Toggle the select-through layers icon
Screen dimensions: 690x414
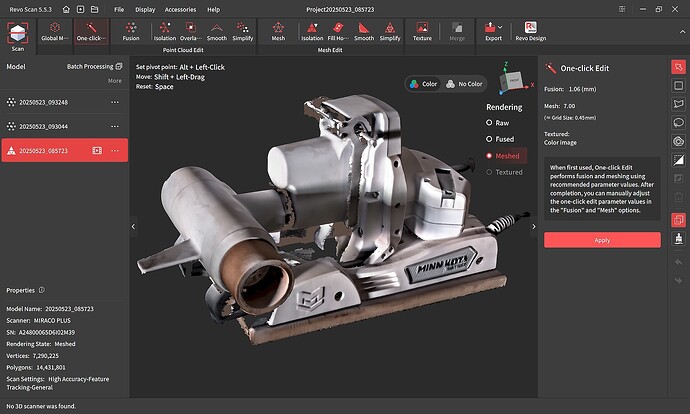(x=678, y=220)
